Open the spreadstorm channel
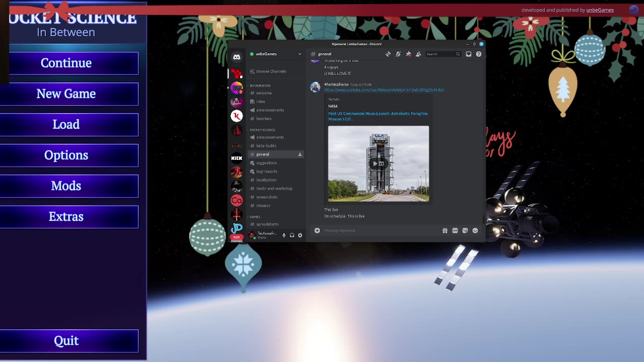The image size is (644, 362). [276, 224]
